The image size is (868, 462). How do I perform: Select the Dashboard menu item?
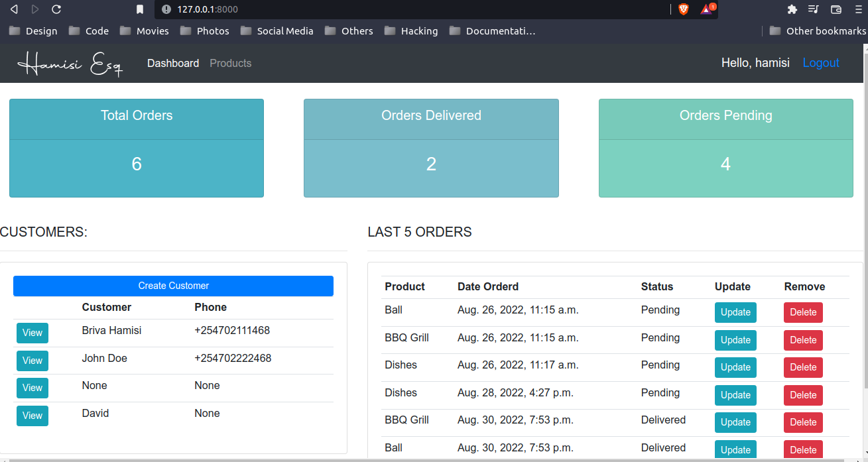(x=173, y=63)
